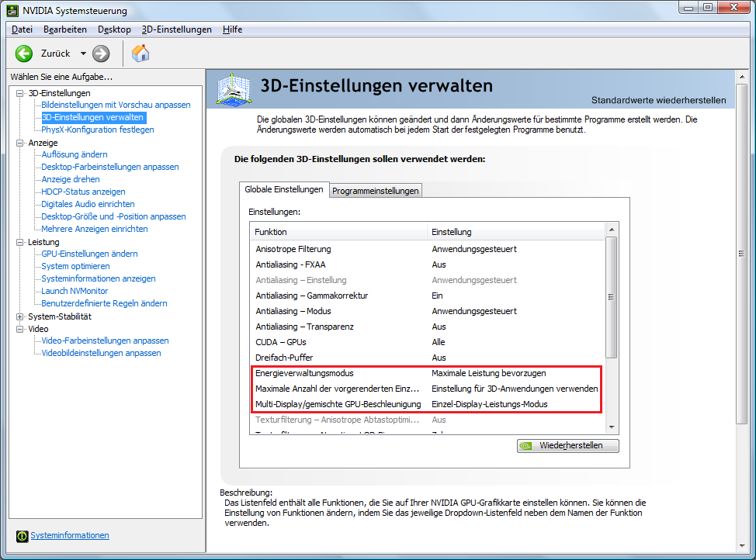
Task: Click the settings list scrollbar up arrow
Action: (x=612, y=230)
